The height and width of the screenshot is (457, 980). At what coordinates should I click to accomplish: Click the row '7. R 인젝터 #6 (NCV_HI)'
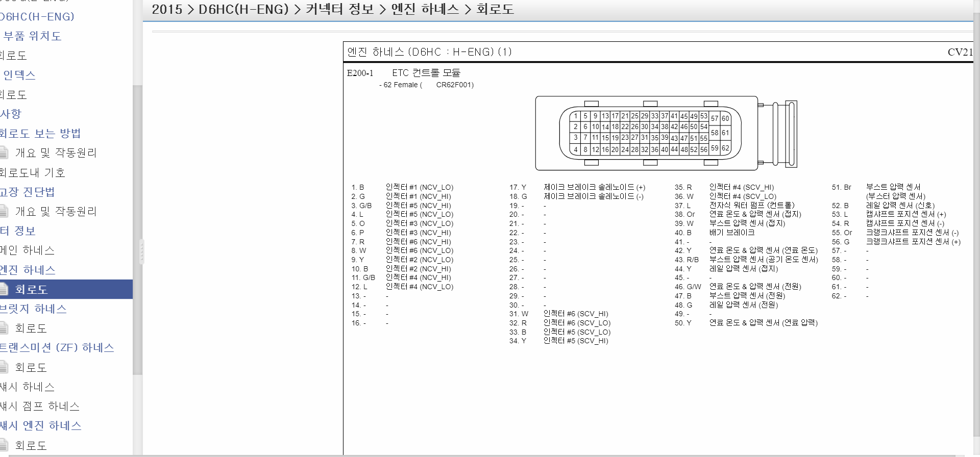[x=401, y=242]
